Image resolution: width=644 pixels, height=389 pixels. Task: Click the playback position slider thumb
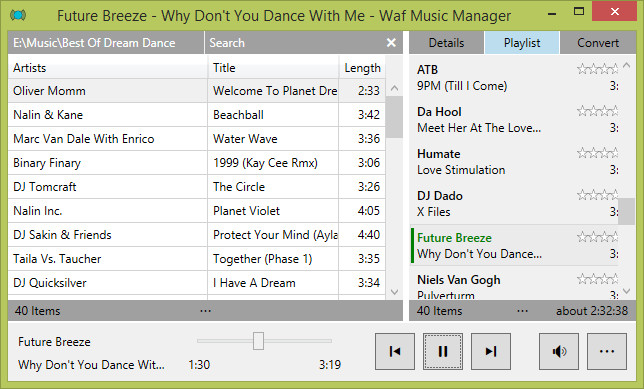258,341
